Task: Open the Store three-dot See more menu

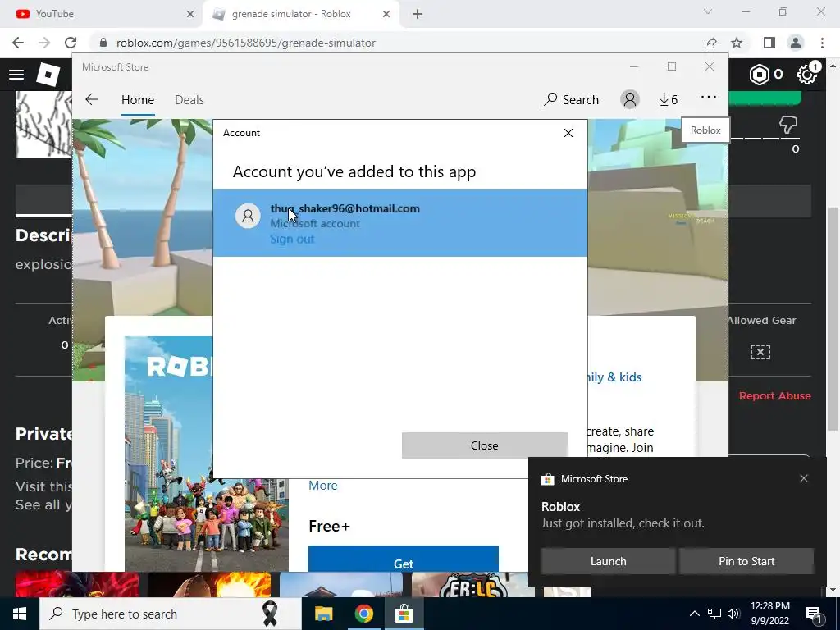Action: pos(708,98)
